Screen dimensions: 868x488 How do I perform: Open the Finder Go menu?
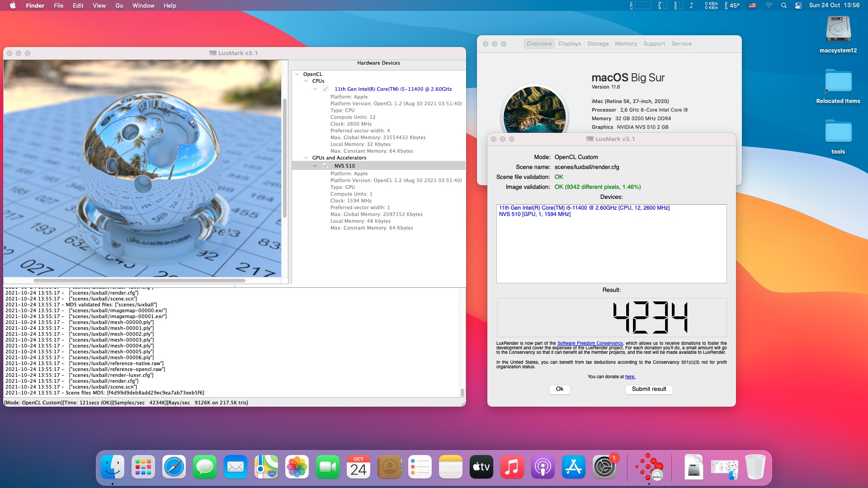tap(119, 5)
